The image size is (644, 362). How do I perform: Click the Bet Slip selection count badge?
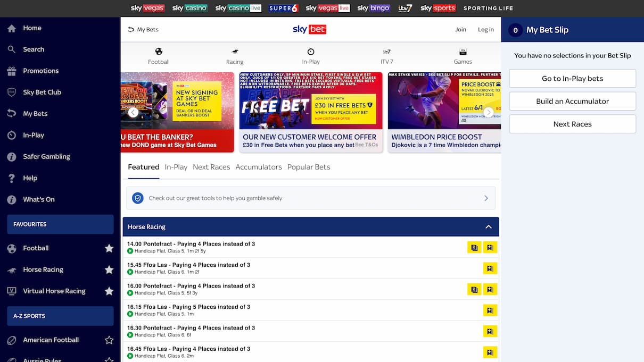(515, 30)
